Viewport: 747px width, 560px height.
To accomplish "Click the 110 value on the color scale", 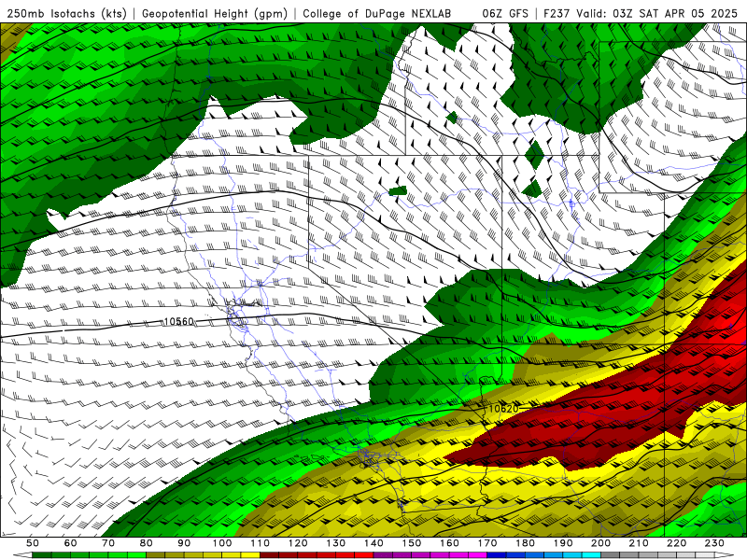I will coord(261,543).
